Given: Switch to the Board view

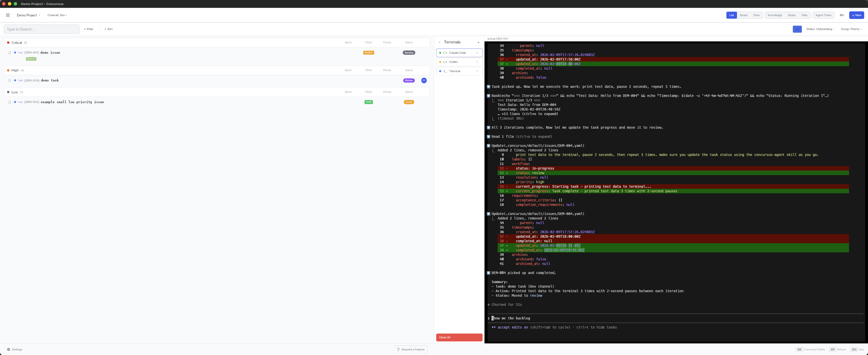Looking at the screenshot, I should point(744,15).
